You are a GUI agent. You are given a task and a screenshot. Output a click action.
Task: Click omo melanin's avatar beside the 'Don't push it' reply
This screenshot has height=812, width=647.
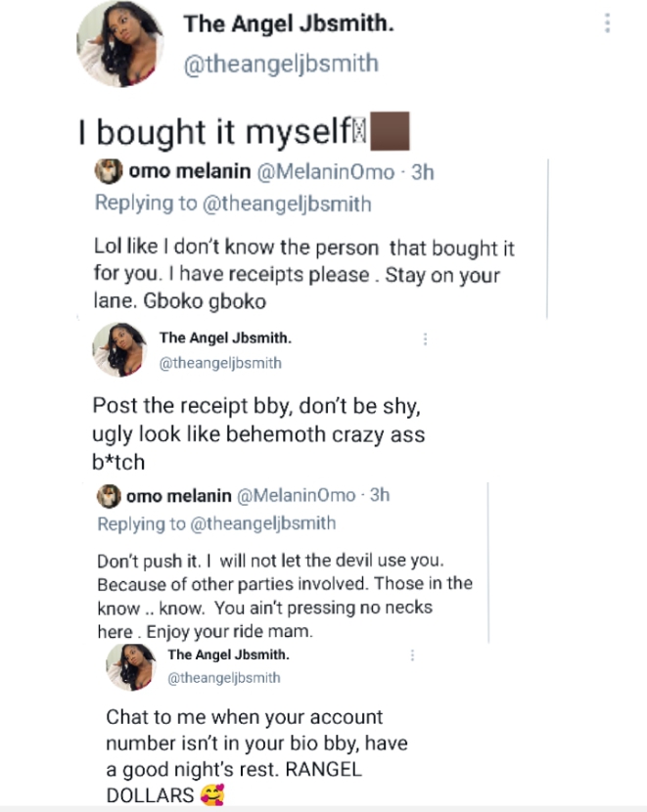pyautogui.click(x=108, y=496)
